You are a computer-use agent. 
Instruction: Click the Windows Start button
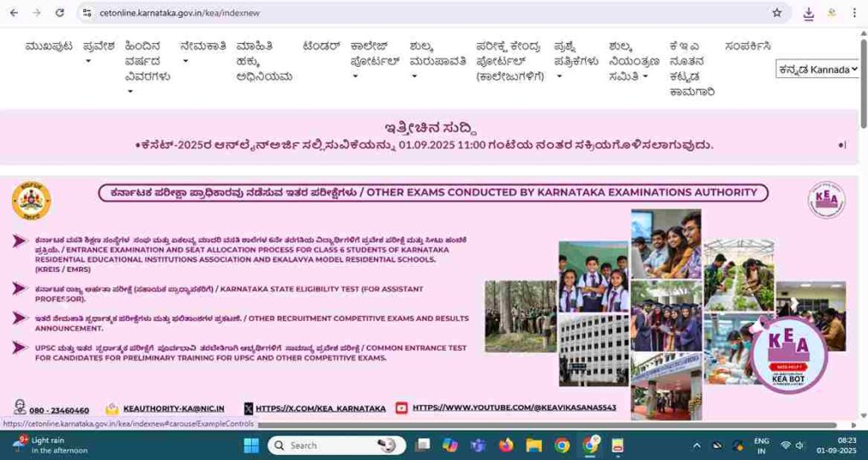252,445
